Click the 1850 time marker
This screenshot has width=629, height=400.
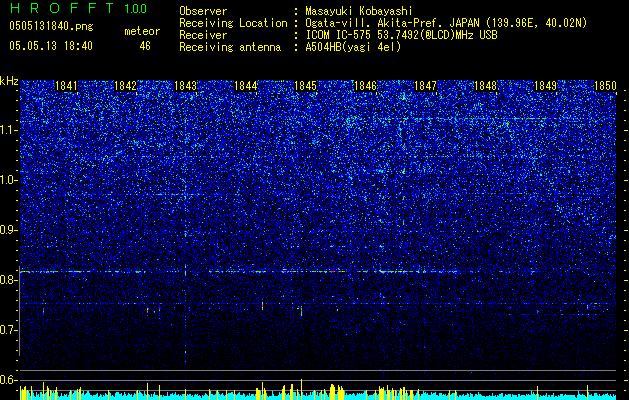[x=605, y=86]
